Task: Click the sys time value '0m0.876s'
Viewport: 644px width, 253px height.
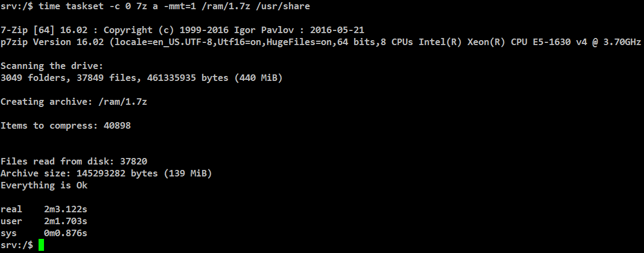Action: click(x=65, y=233)
